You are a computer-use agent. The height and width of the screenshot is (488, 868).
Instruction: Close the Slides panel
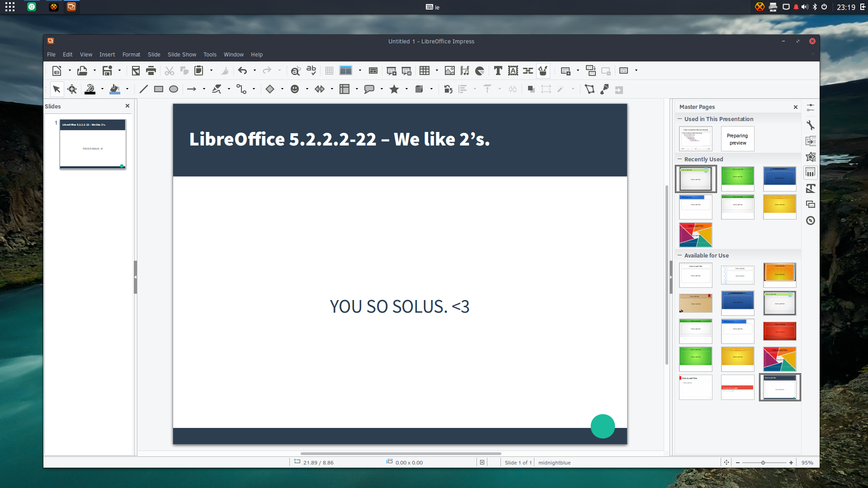pos(127,106)
